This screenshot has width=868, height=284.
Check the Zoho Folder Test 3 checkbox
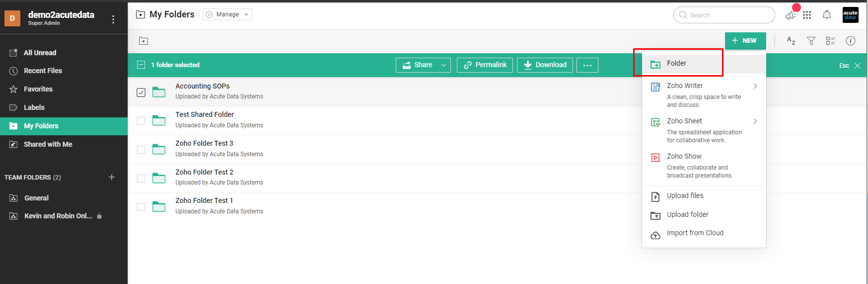point(141,150)
